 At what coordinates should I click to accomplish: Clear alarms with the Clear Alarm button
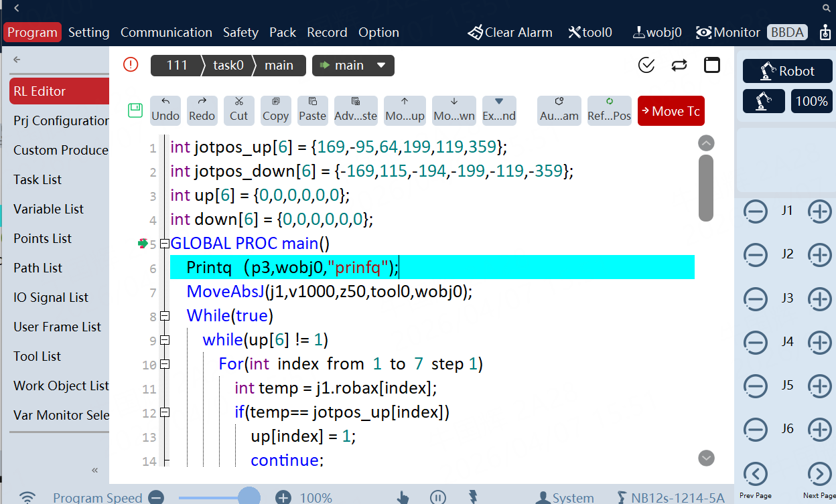pos(510,31)
